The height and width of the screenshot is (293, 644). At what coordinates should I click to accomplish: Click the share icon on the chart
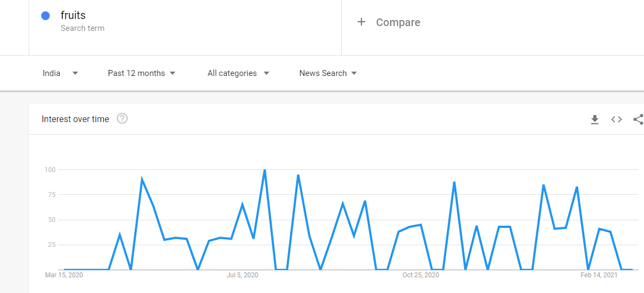pos(638,119)
